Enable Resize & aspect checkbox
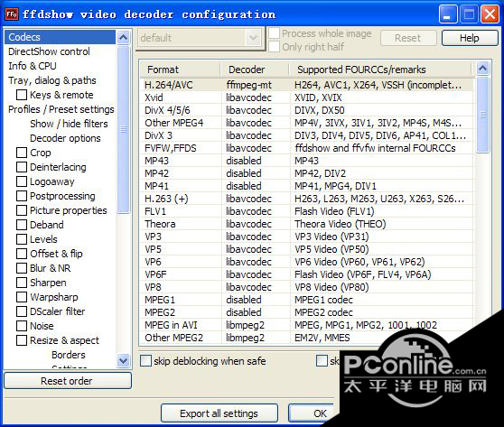504x427 pixels. pos(22,340)
